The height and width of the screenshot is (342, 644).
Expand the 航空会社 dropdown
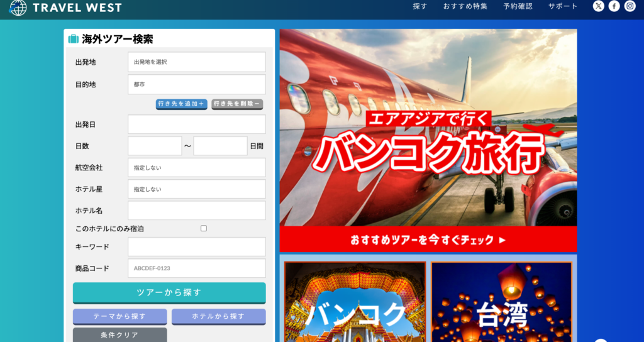click(x=196, y=168)
